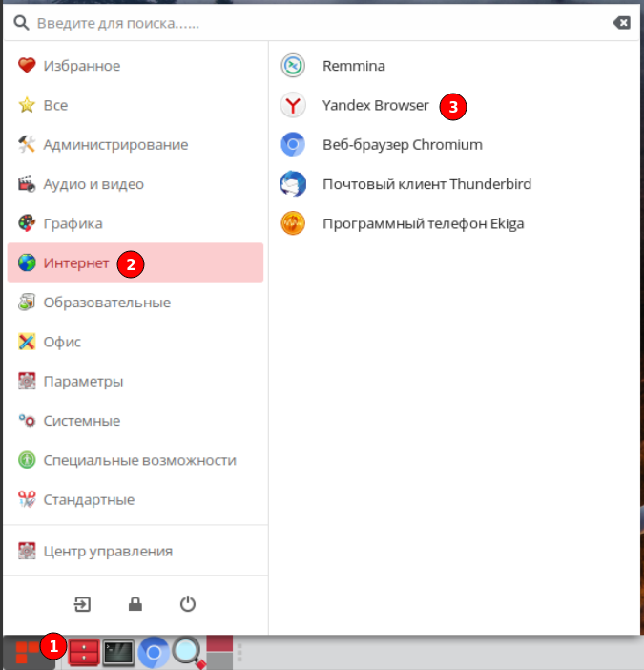The image size is (644, 670).
Task: Select the Администрирование category
Action: click(x=135, y=145)
